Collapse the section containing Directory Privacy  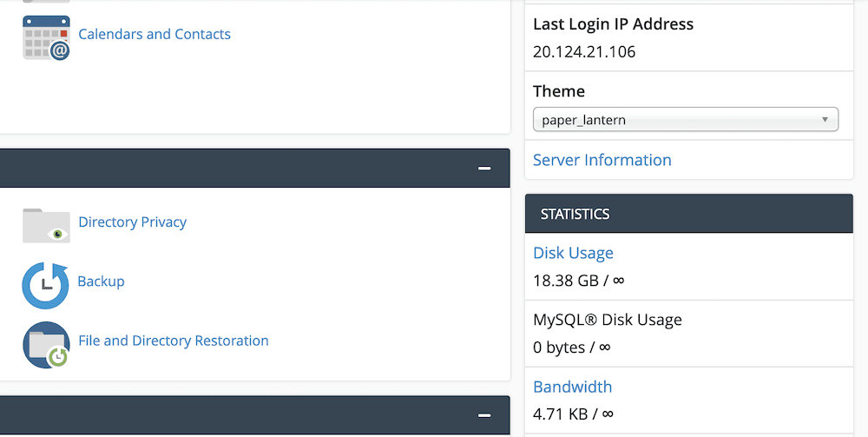point(484,168)
